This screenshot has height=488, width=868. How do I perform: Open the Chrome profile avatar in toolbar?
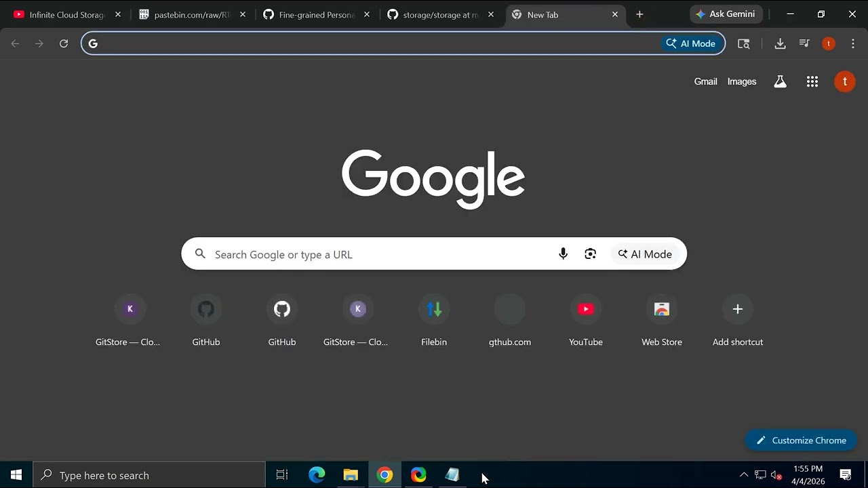pyautogui.click(x=829, y=43)
